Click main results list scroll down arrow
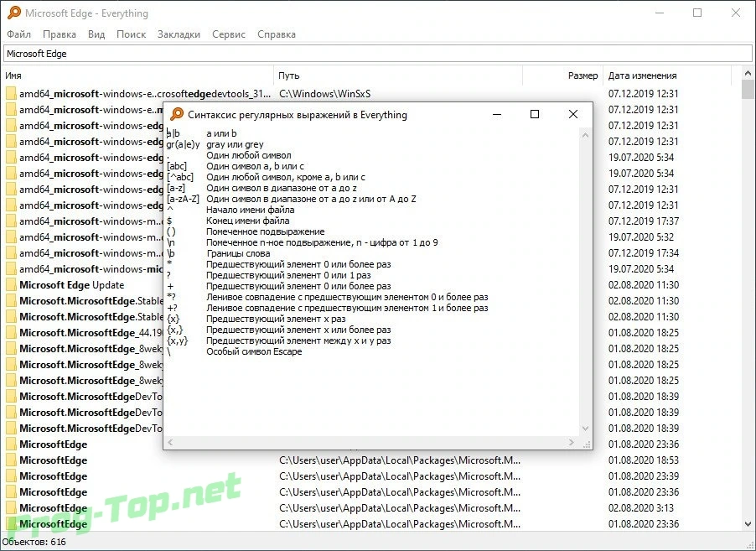Screen dimensions: 756x551 click(748, 524)
